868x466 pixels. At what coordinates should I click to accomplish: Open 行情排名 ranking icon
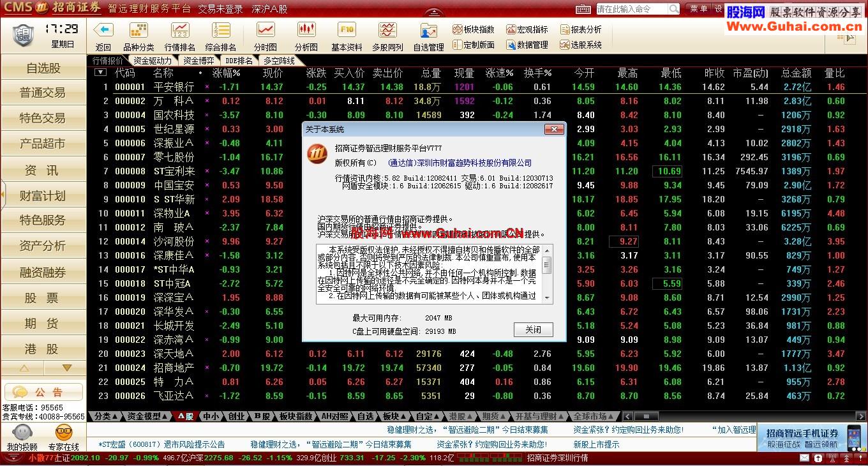click(180, 30)
